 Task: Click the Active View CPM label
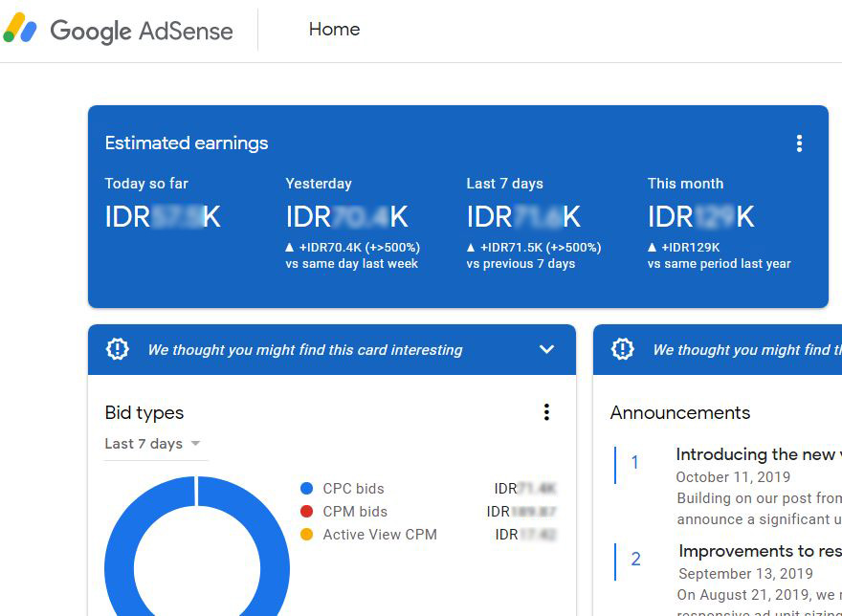click(380, 535)
